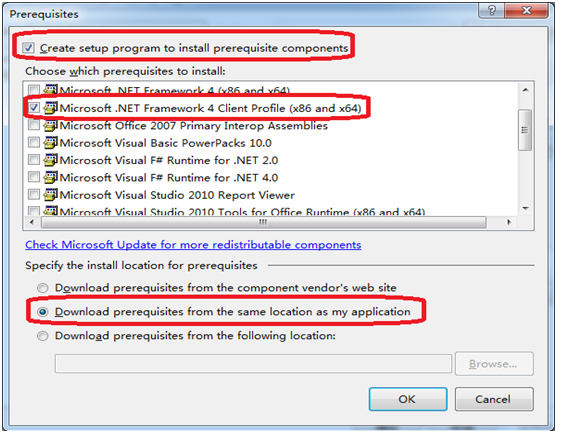Select Microsoft Office 2007 Primary Interop Assemblies text
561x433 pixels.
(194, 126)
